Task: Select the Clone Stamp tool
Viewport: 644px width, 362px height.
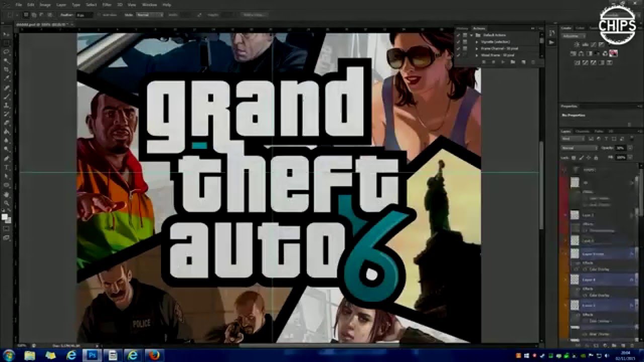Action: (7, 105)
